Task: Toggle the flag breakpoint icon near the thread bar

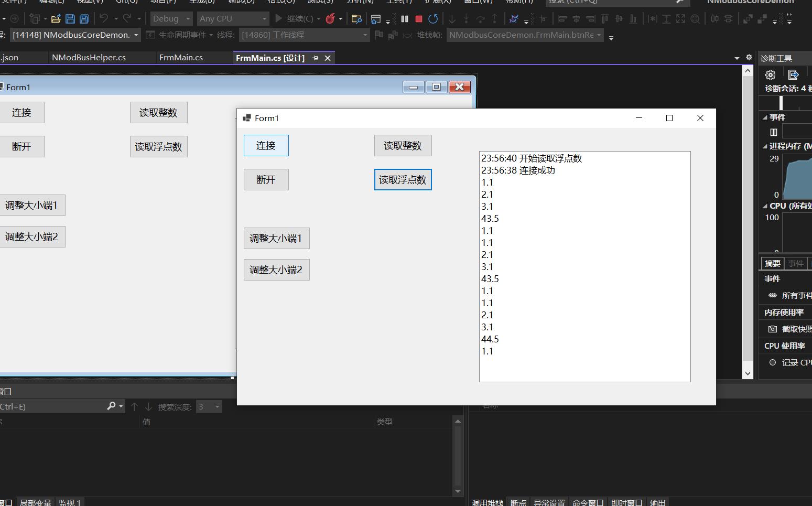Action: pyautogui.click(x=378, y=35)
